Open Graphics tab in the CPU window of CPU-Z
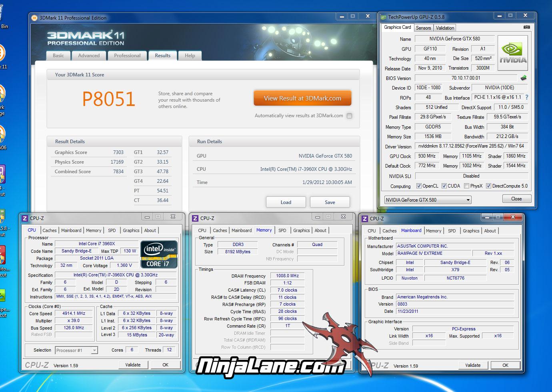This screenshot has width=552, height=392. tap(131, 230)
